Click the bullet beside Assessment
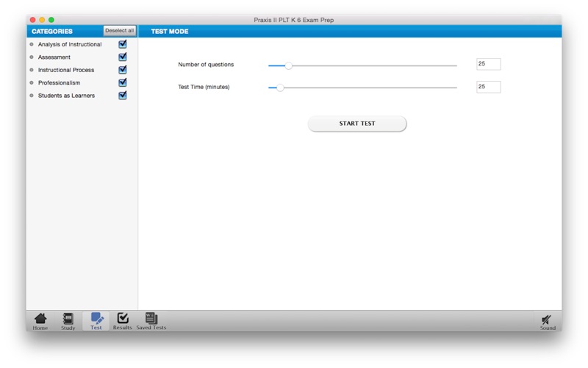The height and width of the screenshot is (368, 588). 32,57
